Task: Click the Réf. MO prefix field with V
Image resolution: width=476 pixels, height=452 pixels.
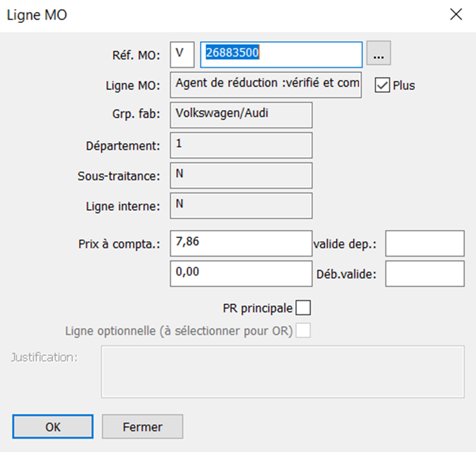Action: tap(182, 54)
